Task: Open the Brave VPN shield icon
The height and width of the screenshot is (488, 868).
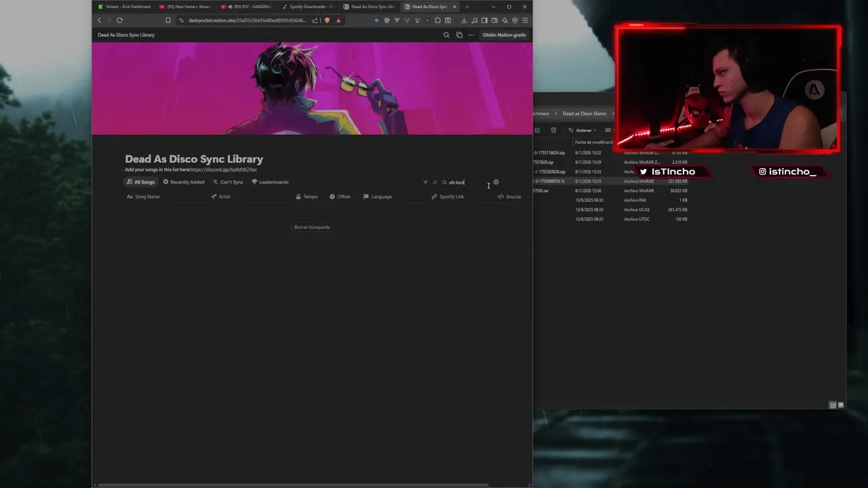Action: pyautogui.click(x=515, y=20)
